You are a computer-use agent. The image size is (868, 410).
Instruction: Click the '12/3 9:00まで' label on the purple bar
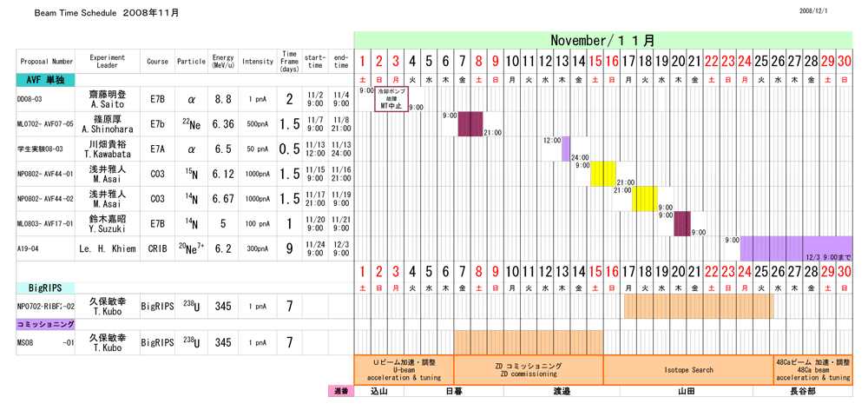[828, 257]
